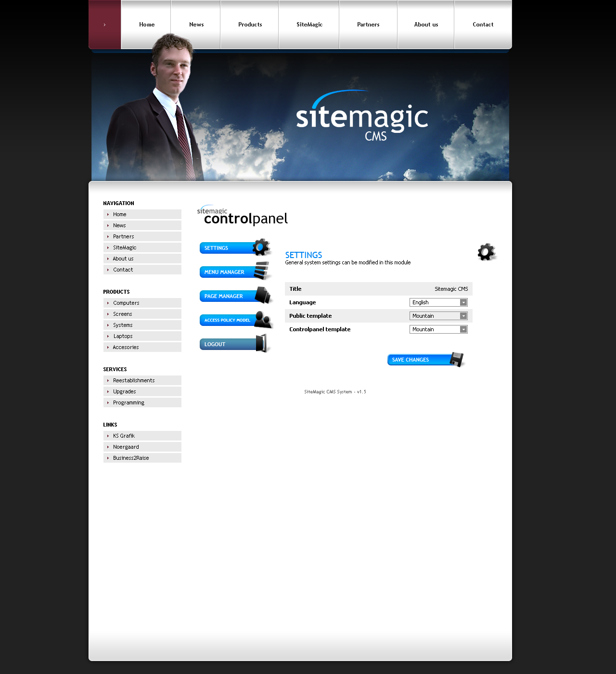This screenshot has height=674, width=616.
Task: Click the Public template label
Action: [x=310, y=316]
